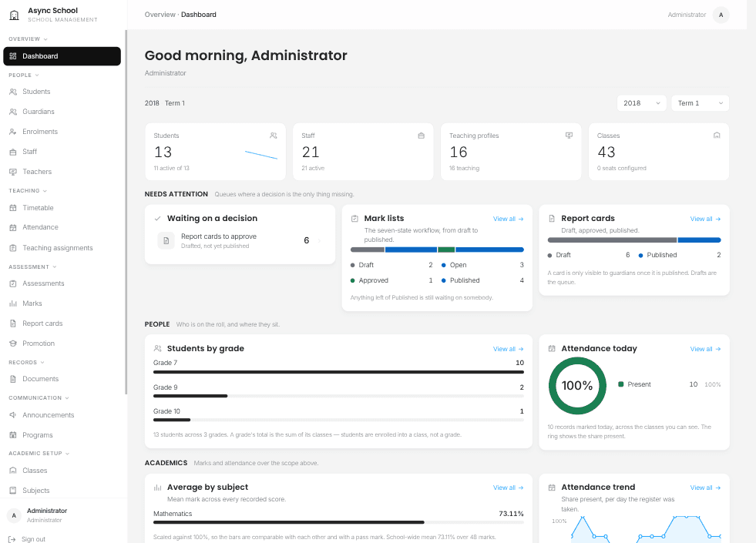The height and width of the screenshot is (543, 756).
Task: Click the Async School building logo icon
Action: point(14,15)
